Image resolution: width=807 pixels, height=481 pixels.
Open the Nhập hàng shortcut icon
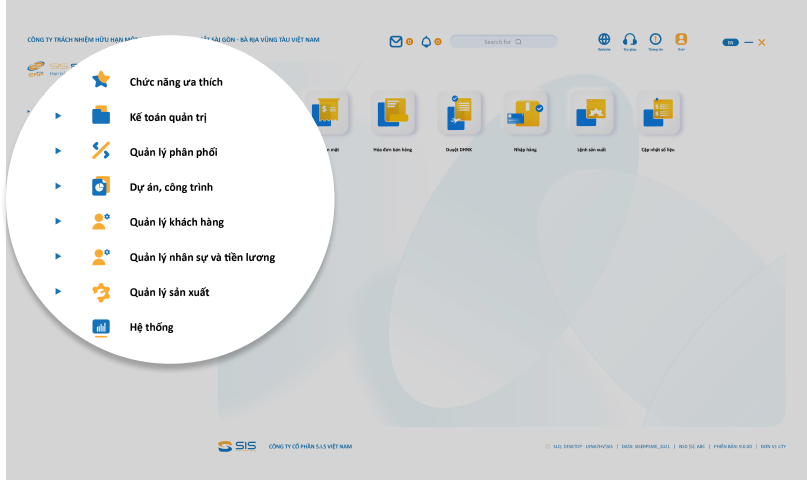[x=526, y=114]
